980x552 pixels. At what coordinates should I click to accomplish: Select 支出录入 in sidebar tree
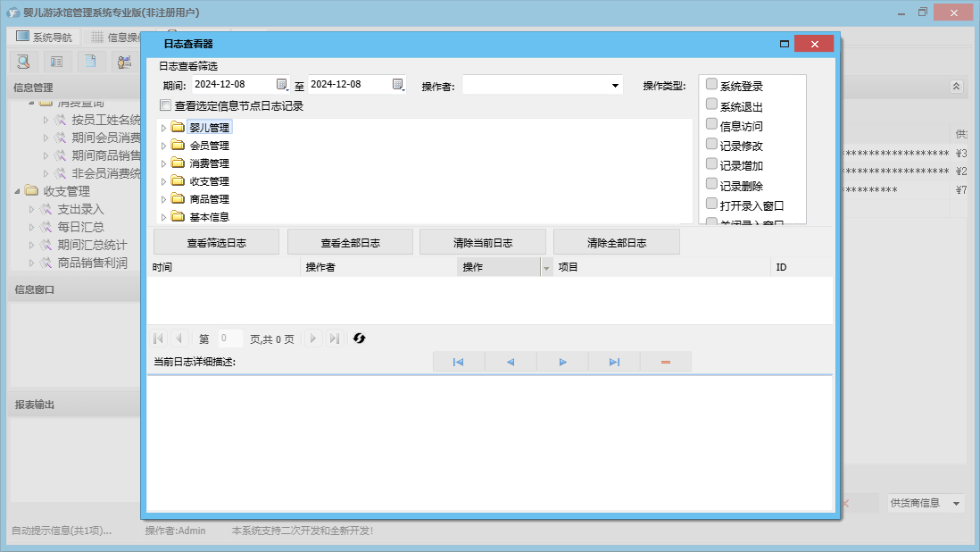80,209
